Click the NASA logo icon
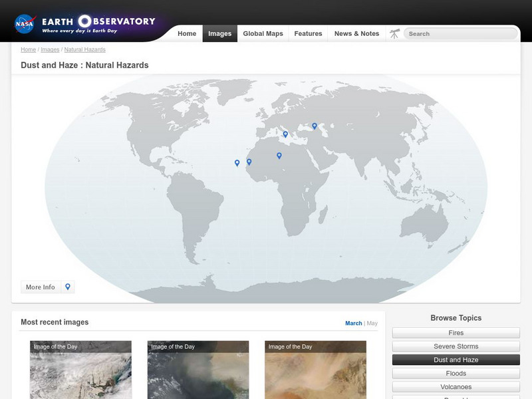 (x=25, y=24)
